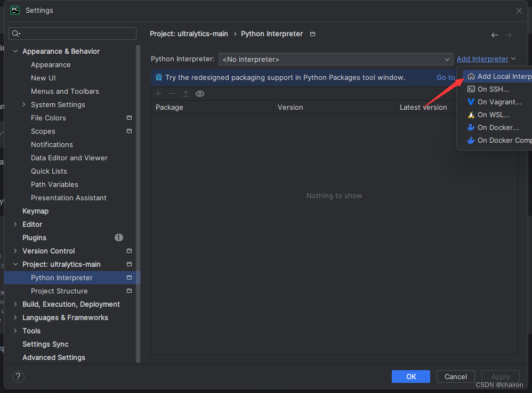Choose Add Local Interpreter menu item
The image size is (532, 393).
[497, 76]
